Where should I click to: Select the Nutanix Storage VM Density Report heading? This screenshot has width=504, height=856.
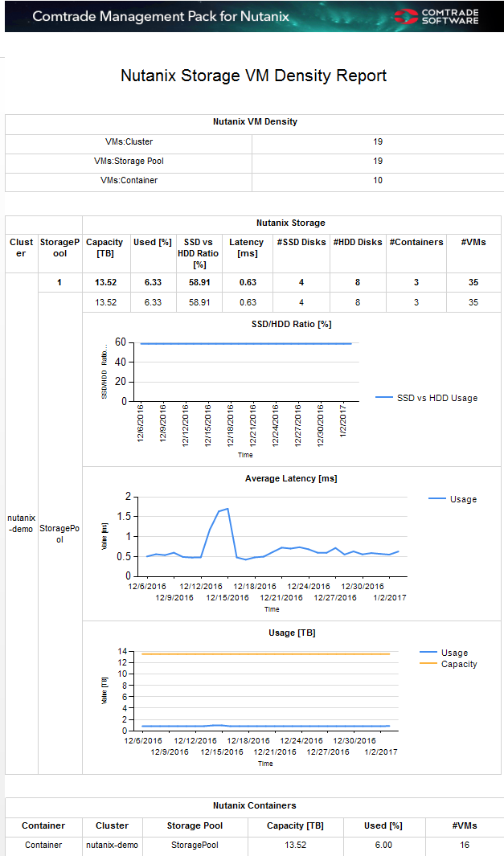coord(253,76)
